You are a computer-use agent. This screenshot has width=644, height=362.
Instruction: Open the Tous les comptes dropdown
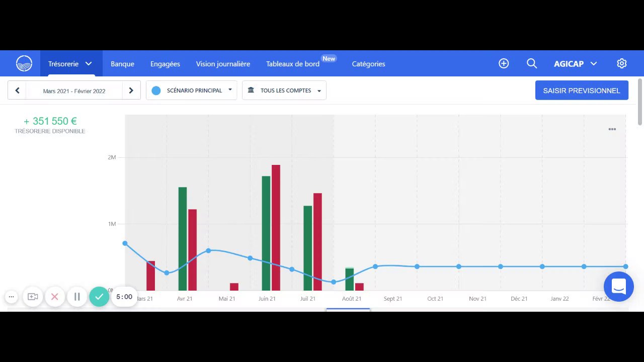[284, 90]
